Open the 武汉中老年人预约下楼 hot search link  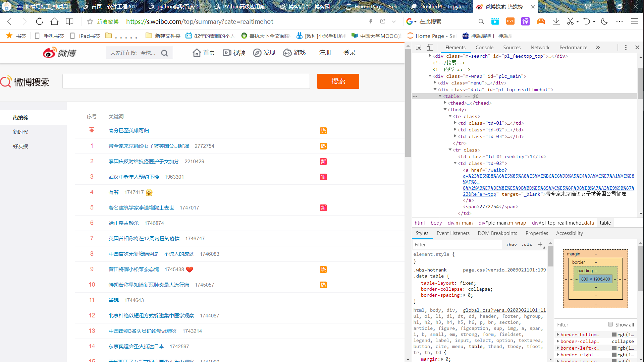(x=134, y=177)
